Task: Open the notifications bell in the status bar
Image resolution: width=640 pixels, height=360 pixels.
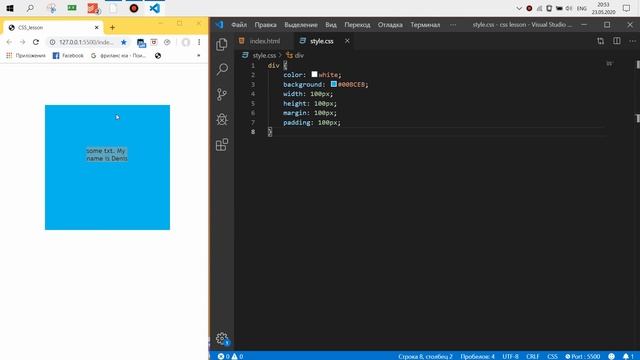Action: coord(628,356)
